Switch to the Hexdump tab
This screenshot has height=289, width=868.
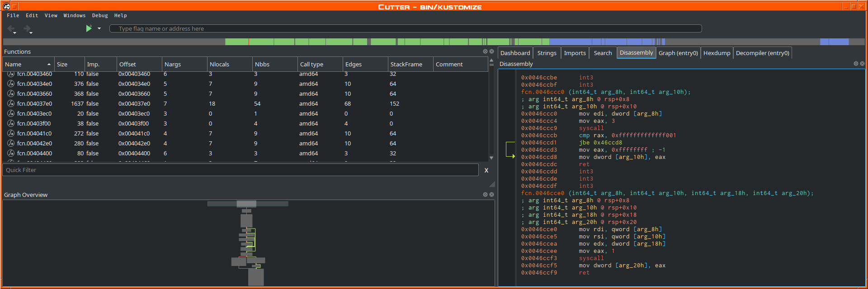[717, 53]
